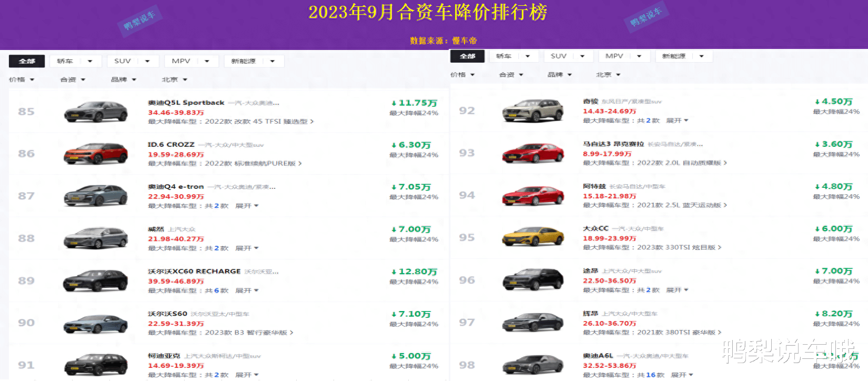Screen dimensions: 868x381
Task: Open 2022款 2.0L 自动质耀版 link
Action: [682, 163]
